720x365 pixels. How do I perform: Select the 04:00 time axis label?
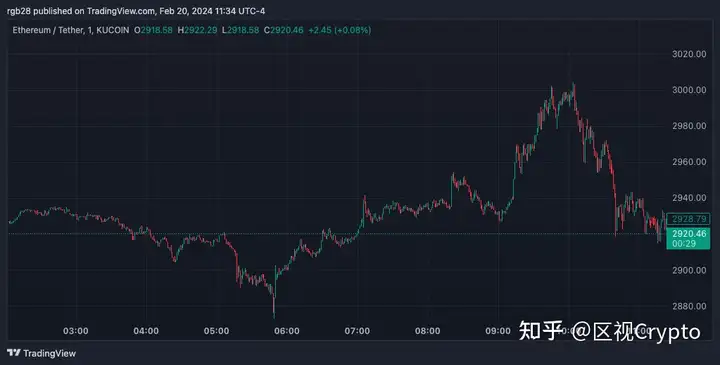pos(146,331)
